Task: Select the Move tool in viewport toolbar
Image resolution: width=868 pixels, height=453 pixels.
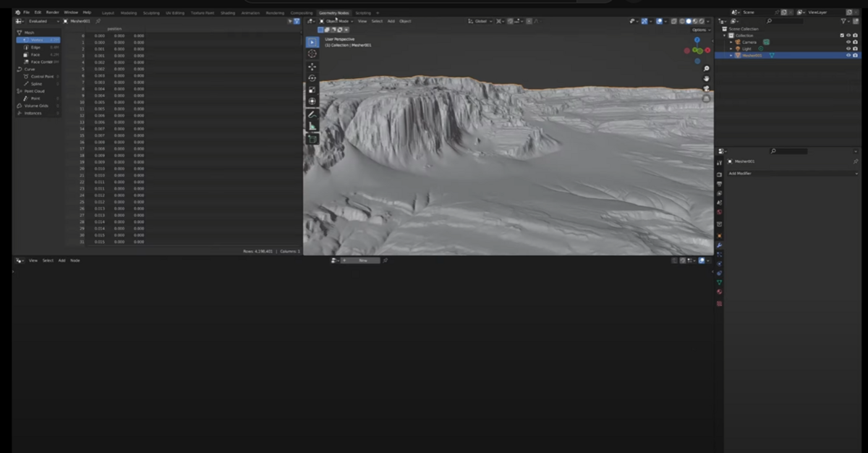Action: tap(312, 67)
